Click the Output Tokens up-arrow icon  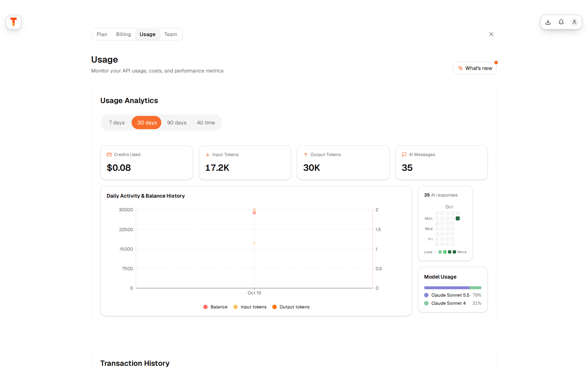[x=306, y=155]
